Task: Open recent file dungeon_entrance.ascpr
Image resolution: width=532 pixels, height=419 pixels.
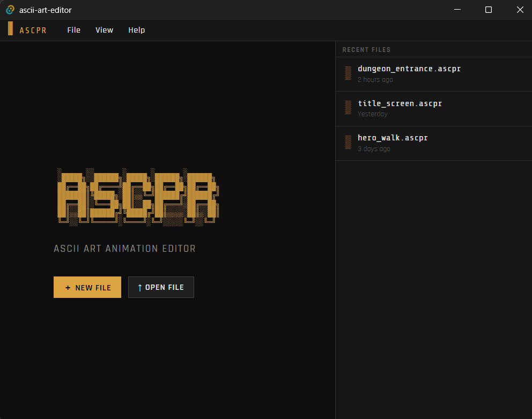Action: pyautogui.click(x=434, y=74)
